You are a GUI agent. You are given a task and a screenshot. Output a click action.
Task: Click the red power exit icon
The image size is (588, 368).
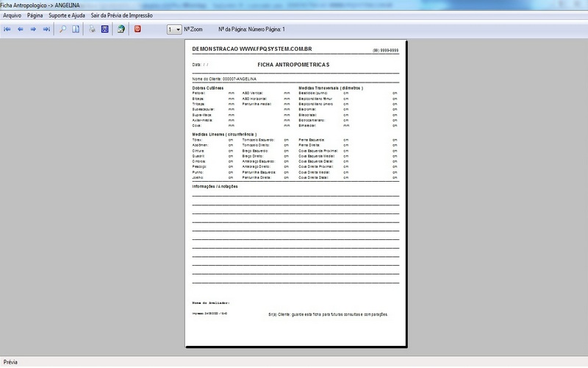(x=137, y=29)
